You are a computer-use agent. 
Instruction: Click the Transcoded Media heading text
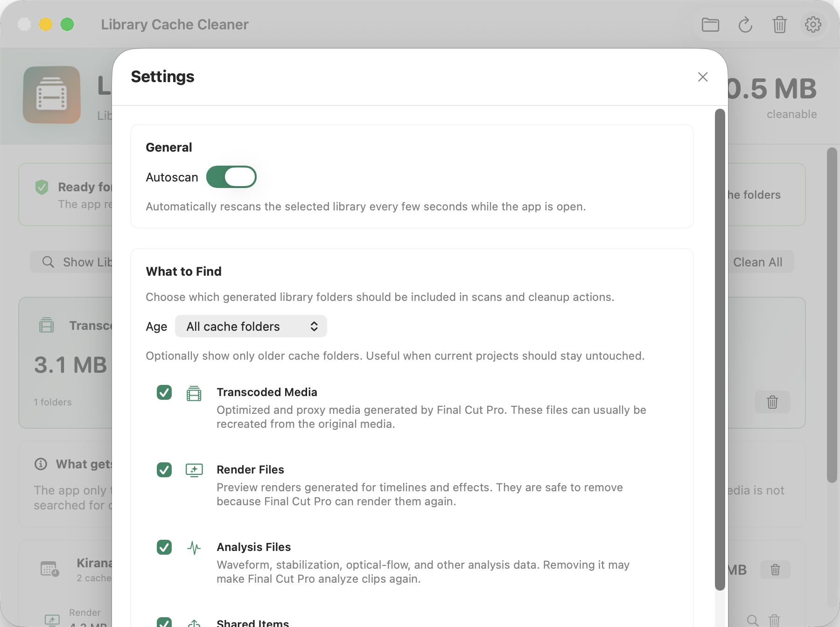267,392
